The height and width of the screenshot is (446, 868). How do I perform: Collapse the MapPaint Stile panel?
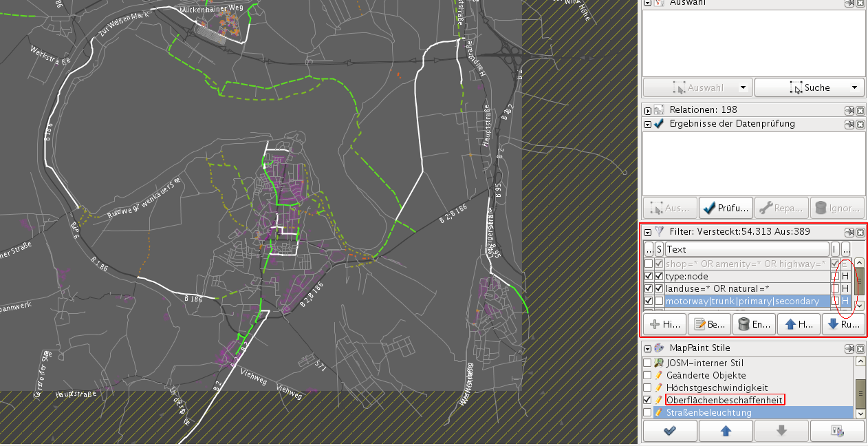coord(647,348)
